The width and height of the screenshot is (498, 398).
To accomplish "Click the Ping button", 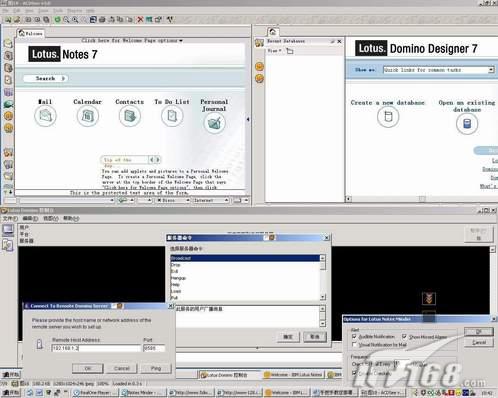I will pyautogui.click(x=156, y=368).
